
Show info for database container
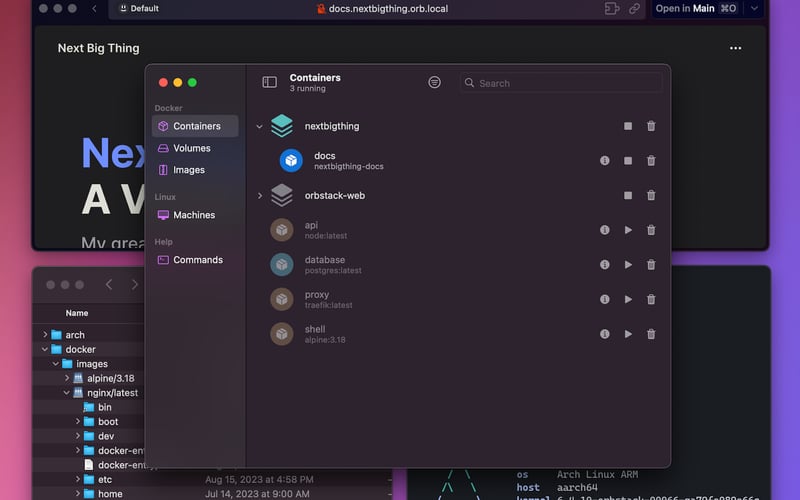click(x=605, y=265)
